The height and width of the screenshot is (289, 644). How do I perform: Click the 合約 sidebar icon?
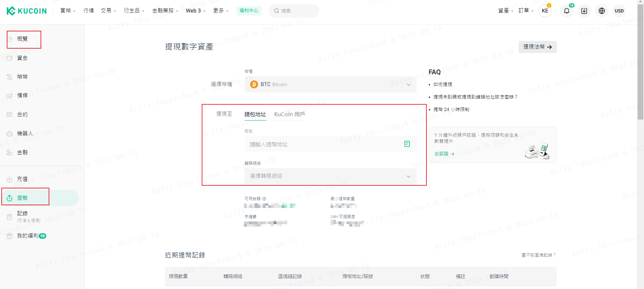10,115
